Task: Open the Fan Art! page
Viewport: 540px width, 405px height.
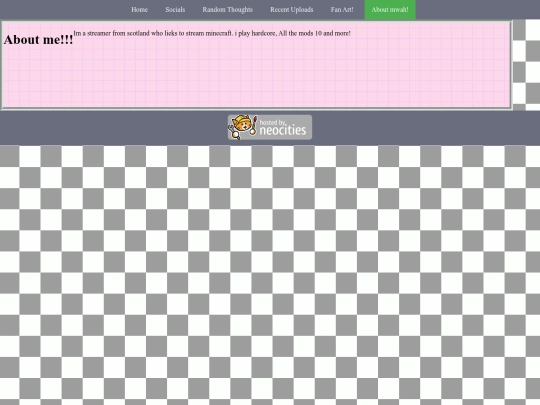Action: pyautogui.click(x=342, y=10)
